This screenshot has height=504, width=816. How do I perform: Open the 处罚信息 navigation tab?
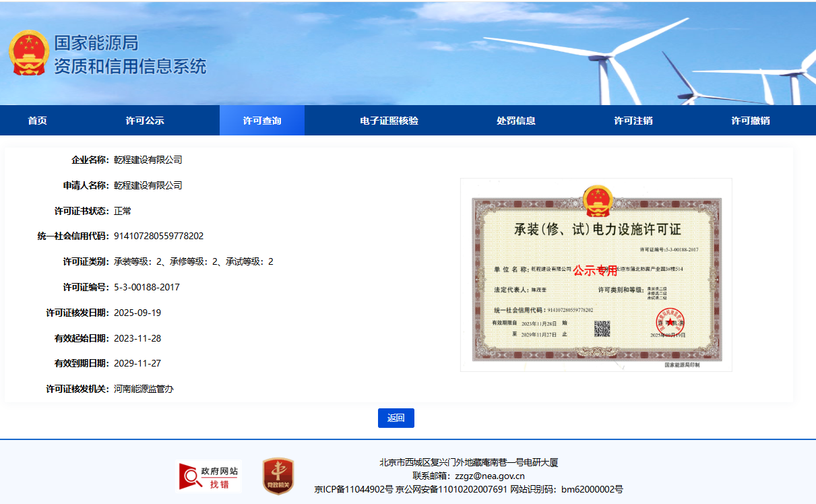tap(516, 121)
